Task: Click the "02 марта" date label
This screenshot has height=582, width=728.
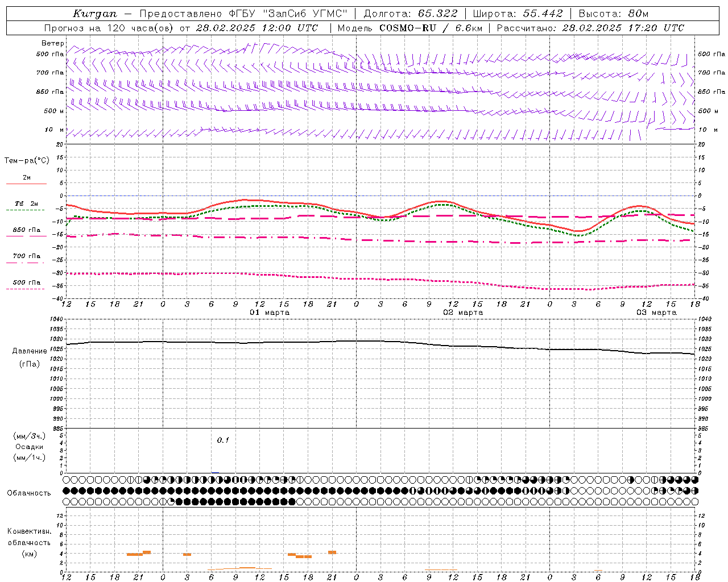Action: (463, 313)
